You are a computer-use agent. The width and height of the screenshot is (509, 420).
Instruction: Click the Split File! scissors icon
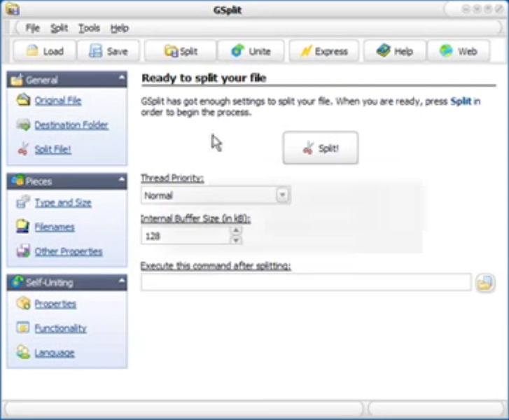pyautogui.click(x=23, y=149)
